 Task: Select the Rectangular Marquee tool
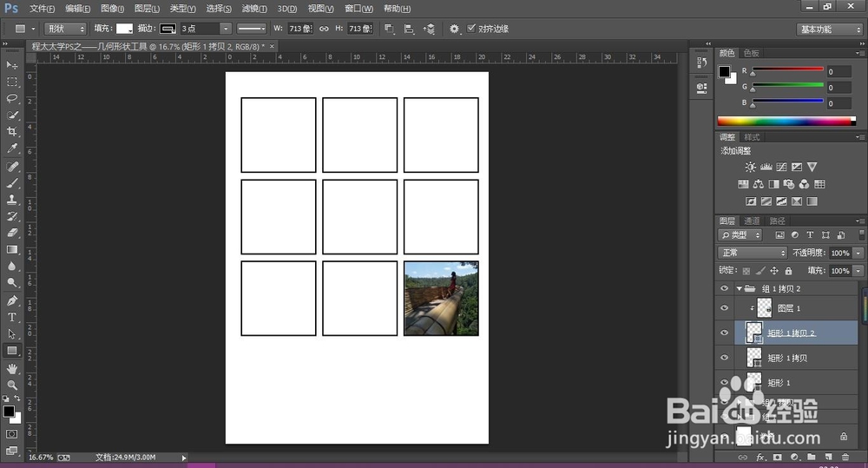(11, 82)
